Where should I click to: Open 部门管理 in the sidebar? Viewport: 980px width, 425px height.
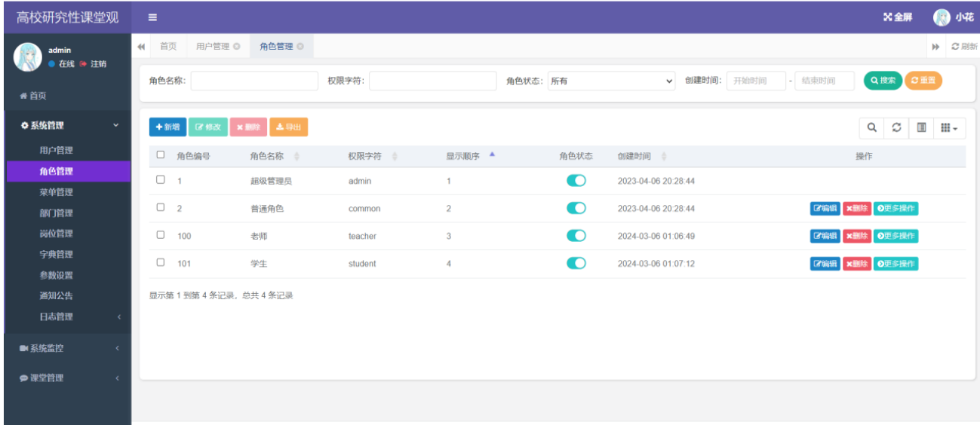(x=57, y=213)
